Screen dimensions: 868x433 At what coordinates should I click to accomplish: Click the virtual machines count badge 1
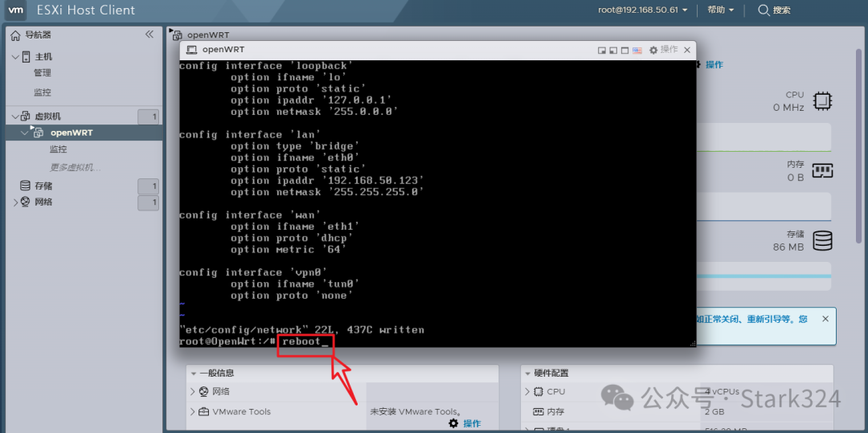[149, 116]
